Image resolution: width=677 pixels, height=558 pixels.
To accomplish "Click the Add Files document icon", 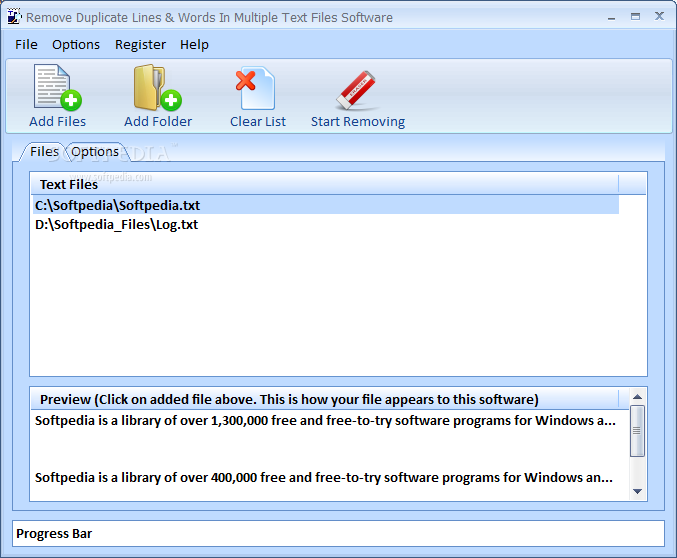I will click(x=57, y=87).
